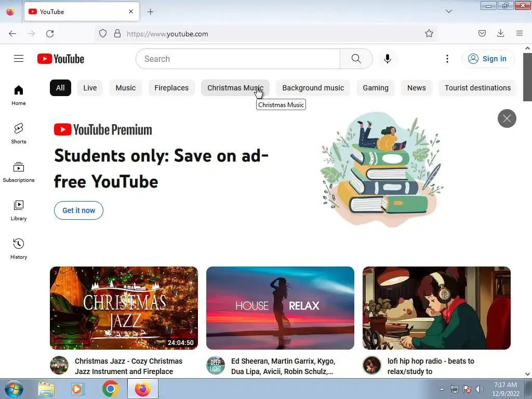Click the tracking protection shield icon
The height and width of the screenshot is (399, 532).
point(103,34)
